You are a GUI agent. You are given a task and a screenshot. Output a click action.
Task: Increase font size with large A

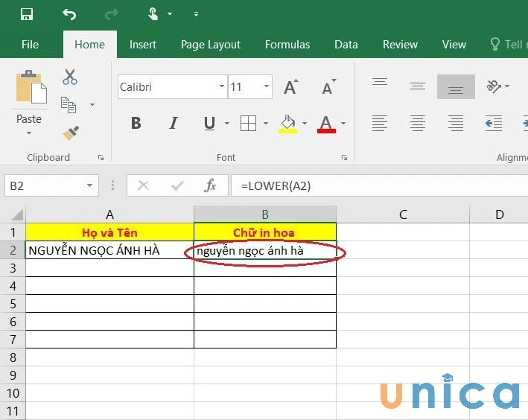click(290, 87)
